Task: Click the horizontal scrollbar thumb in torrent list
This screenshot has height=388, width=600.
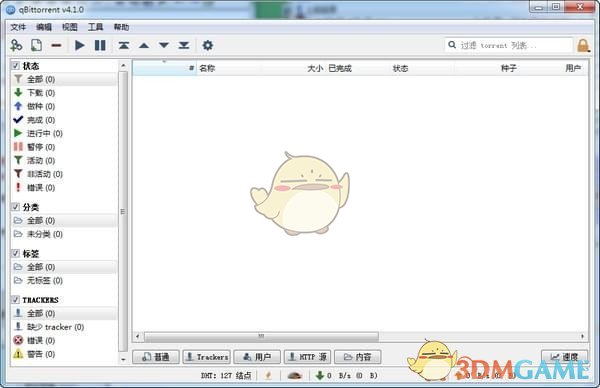Action: click(261, 336)
